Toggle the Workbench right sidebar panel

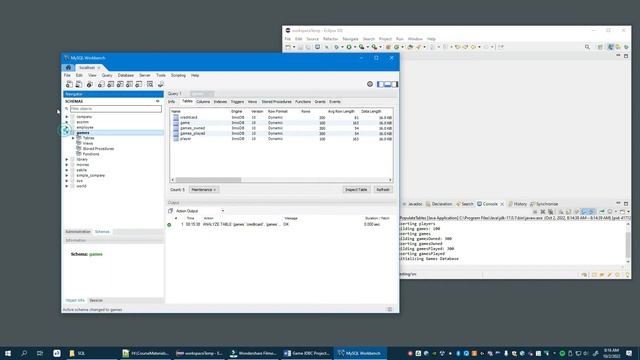[x=395, y=84]
